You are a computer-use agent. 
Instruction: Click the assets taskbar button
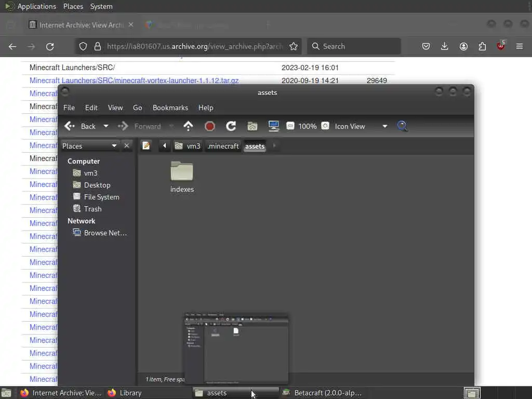tap(235, 393)
